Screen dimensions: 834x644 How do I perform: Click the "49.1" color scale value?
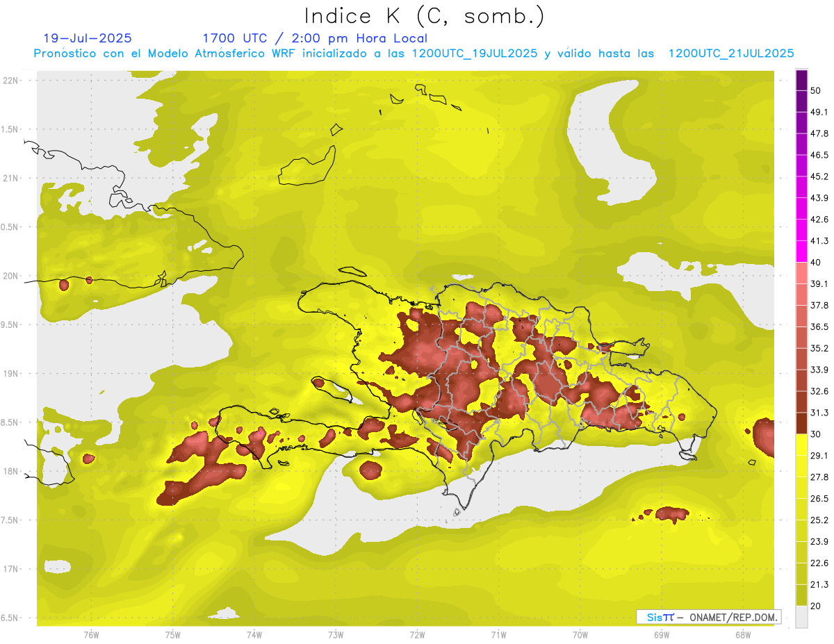(x=819, y=112)
